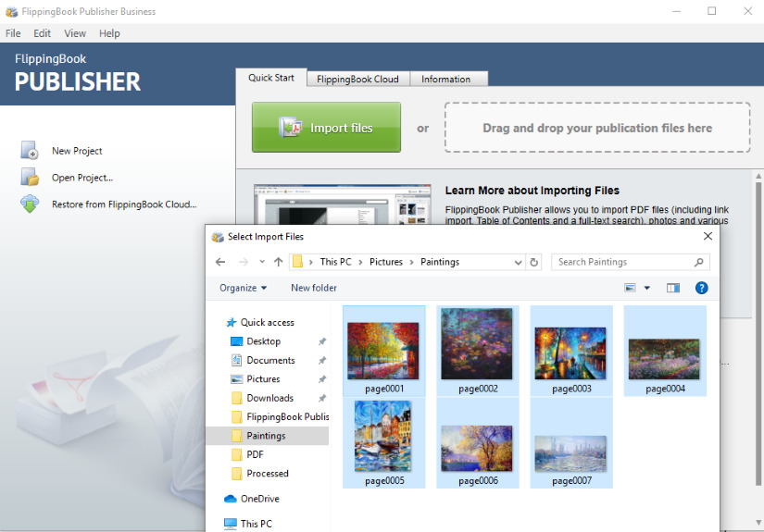Click New folder in the dialog toolbar
This screenshot has height=532, width=764.
pos(314,288)
